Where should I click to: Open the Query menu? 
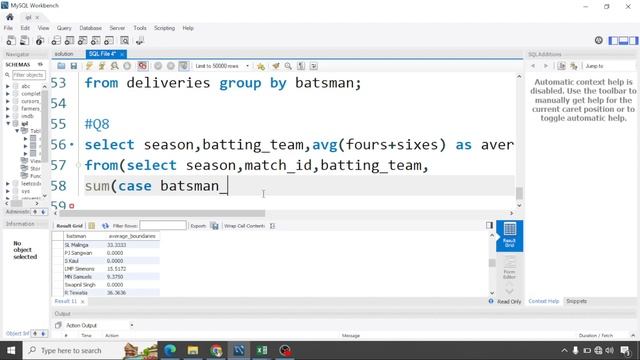64,28
